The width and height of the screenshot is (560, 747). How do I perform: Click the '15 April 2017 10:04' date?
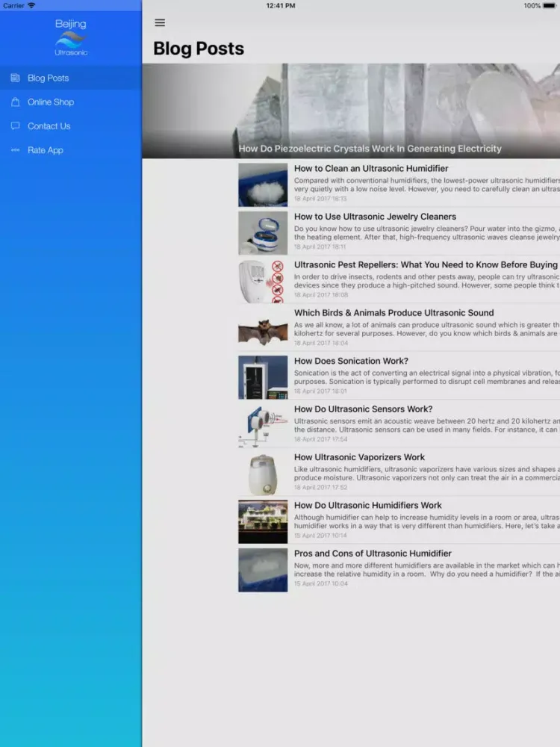pyautogui.click(x=321, y=583)
